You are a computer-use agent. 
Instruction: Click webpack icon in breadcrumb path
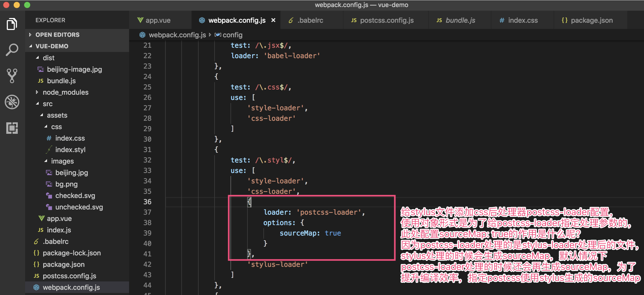click(142, 35)
